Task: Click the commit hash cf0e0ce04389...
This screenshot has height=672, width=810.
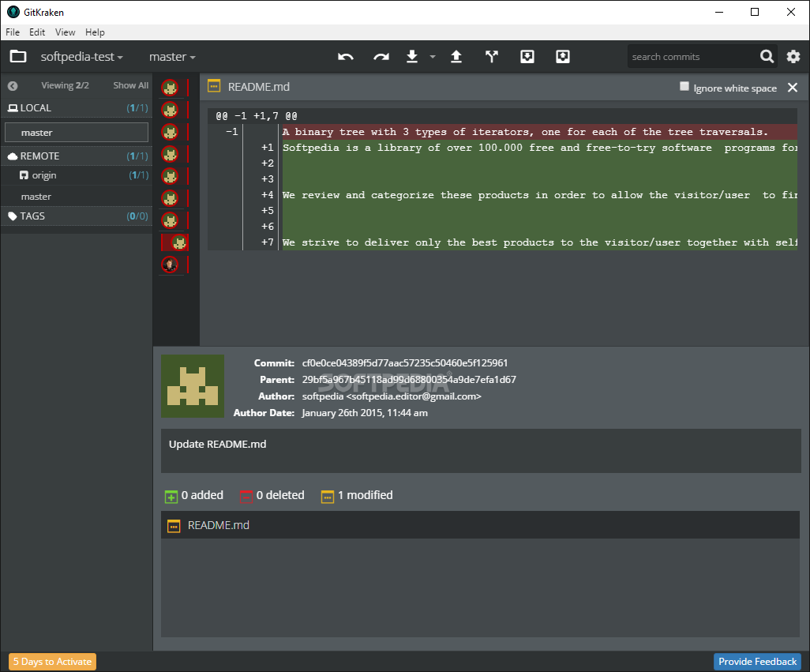Action: click(405, 363)
